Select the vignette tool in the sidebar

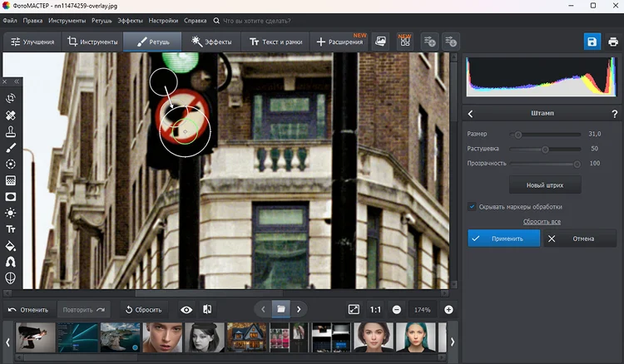[x=11, y=197]
